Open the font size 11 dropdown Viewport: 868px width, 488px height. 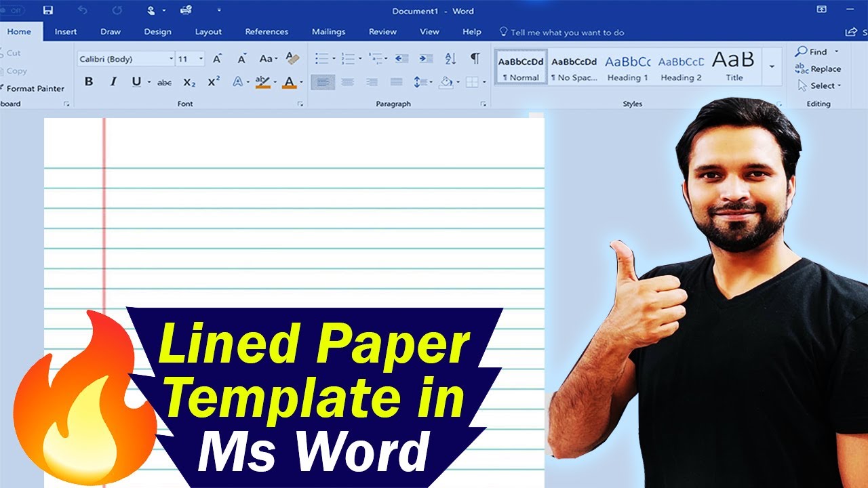[x=201, y=59]
